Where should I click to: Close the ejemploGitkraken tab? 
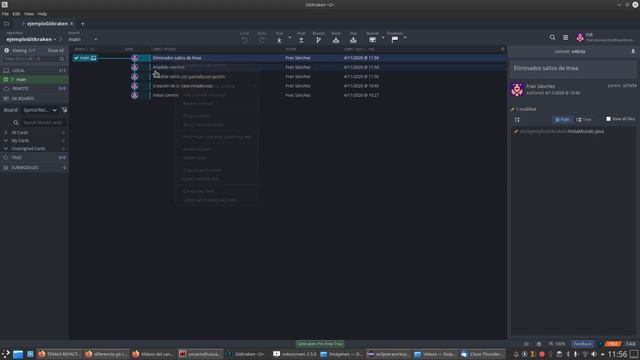(72, 24)
